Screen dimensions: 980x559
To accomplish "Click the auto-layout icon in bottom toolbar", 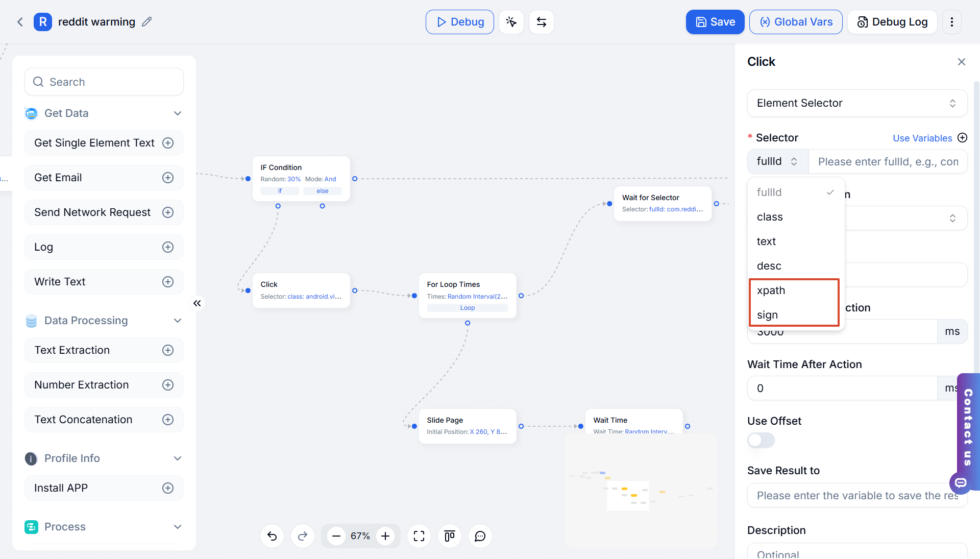I will (450, 536).
